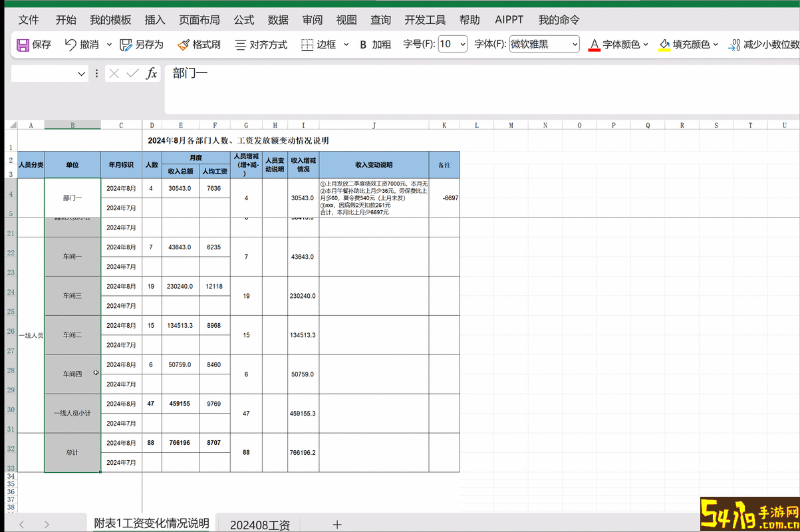Open the 审阅 (Review) tab
Viewport: 800px width, 532px height.
tap(313, 20)
